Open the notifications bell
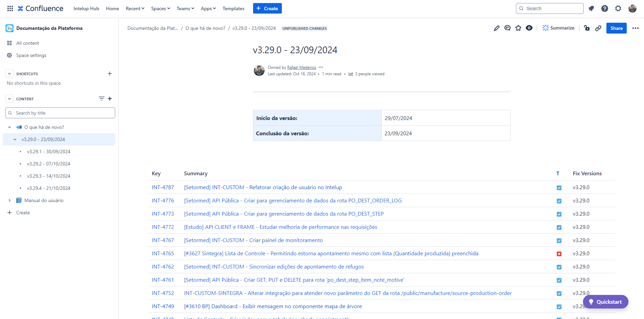Image resolution: width=644 pixels, height=319 pixels. [x=591, y=8]
